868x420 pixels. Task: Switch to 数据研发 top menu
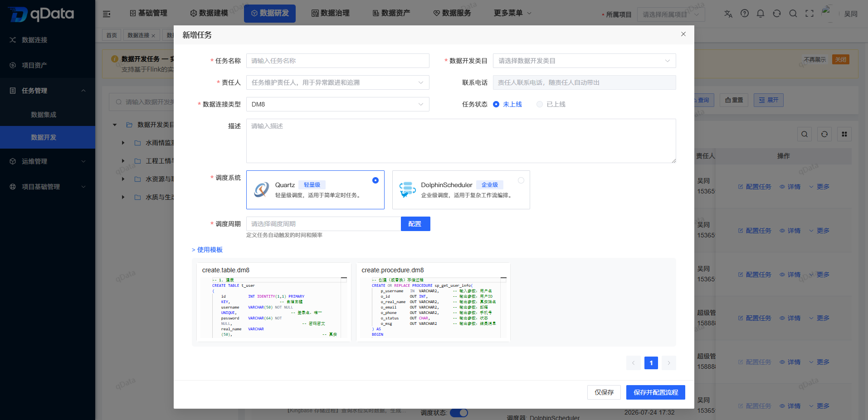pyautogui.click(x=270, y=13)
